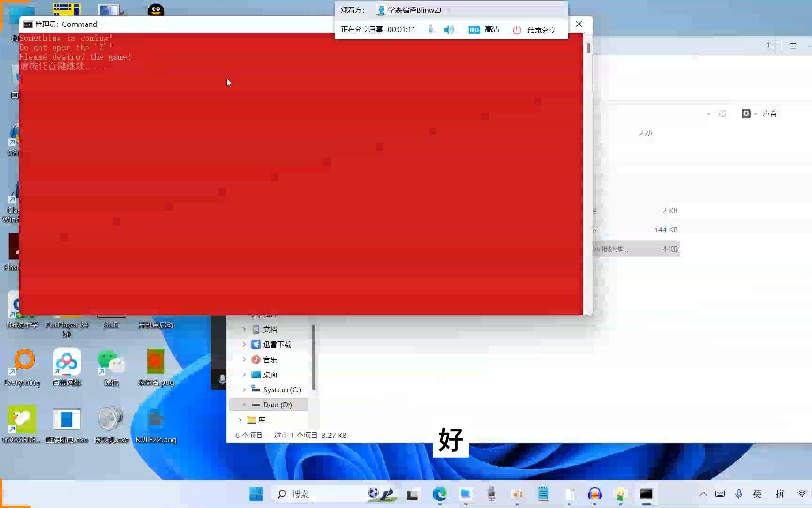The height and width of the screenshot is (508, 812).
Task: Click the touch keyboard tray icon
Action: point(720,493)
